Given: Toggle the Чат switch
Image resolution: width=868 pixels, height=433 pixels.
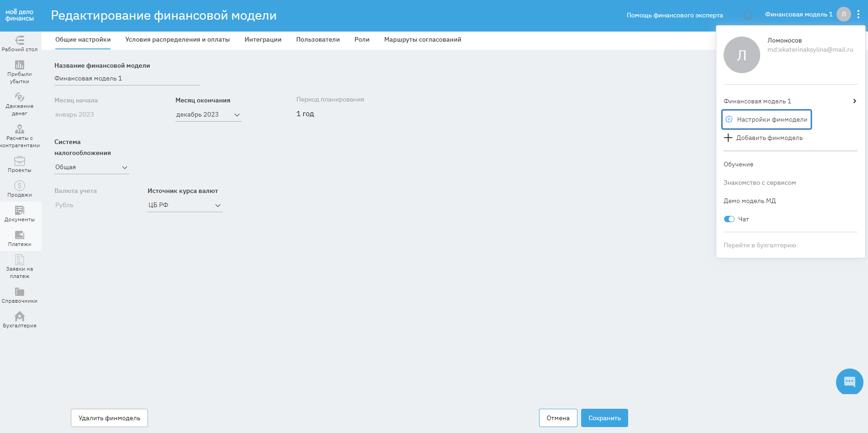Looking at the screenshot, I should tap(729, 219).
